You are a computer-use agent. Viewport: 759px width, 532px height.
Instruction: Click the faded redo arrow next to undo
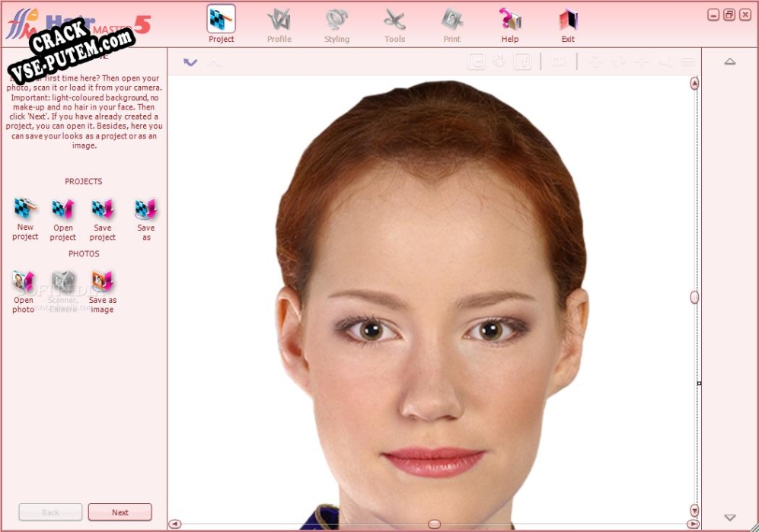point(214,62)
